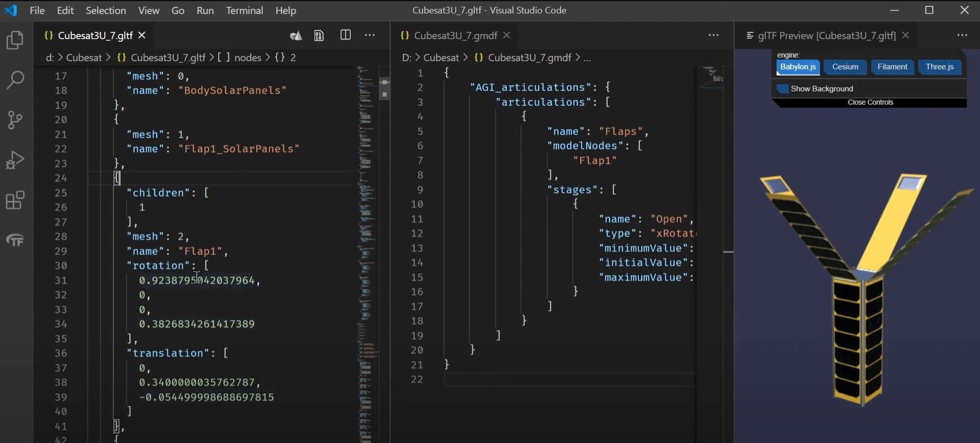Click the "Open" stage name on line 11

click(669, 218)
